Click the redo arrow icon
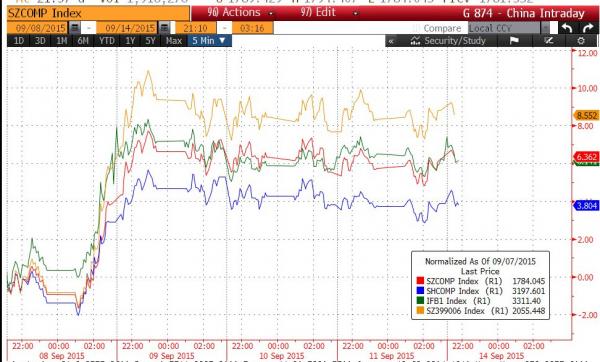Viewport: 600px width, 362px height. (588, 28)
